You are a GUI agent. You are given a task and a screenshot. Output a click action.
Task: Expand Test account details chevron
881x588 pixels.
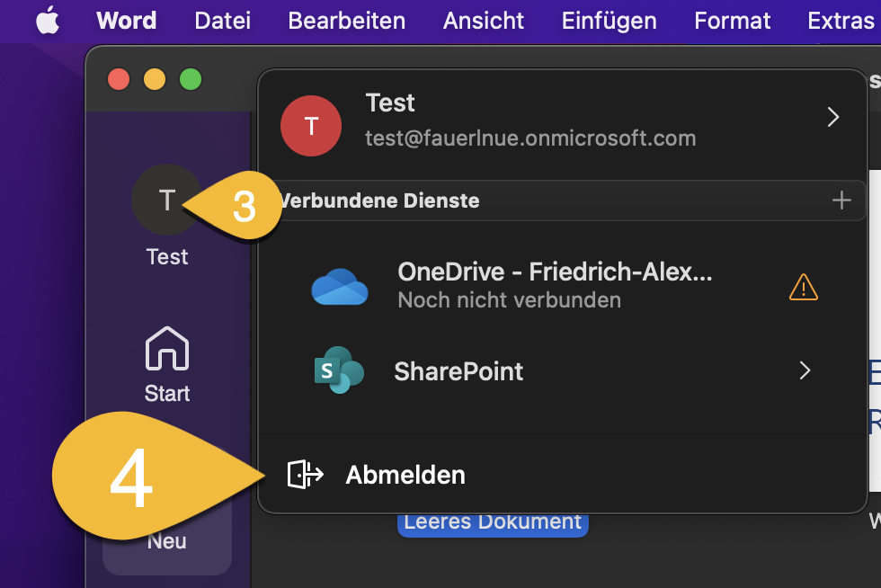click(x=832, y=117)
